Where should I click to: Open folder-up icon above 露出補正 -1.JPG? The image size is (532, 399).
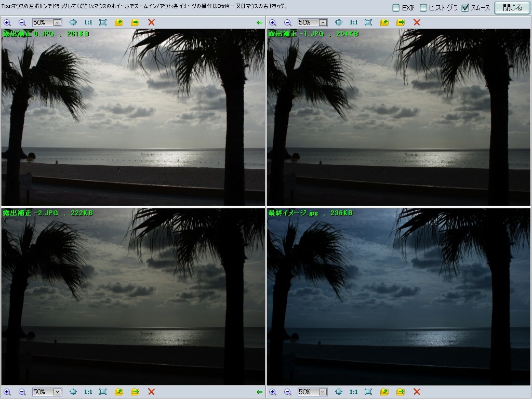[384, 22]
